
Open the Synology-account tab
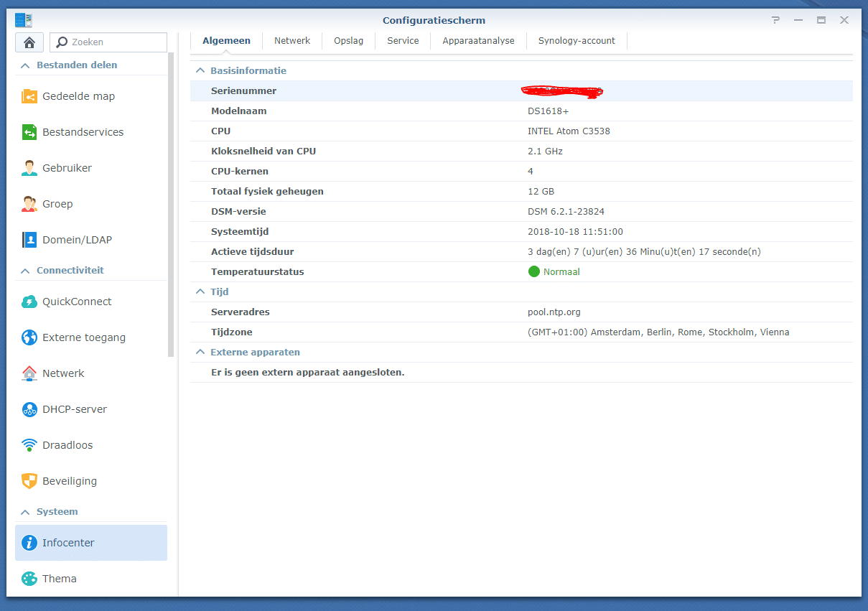click(x=577, y=41)
